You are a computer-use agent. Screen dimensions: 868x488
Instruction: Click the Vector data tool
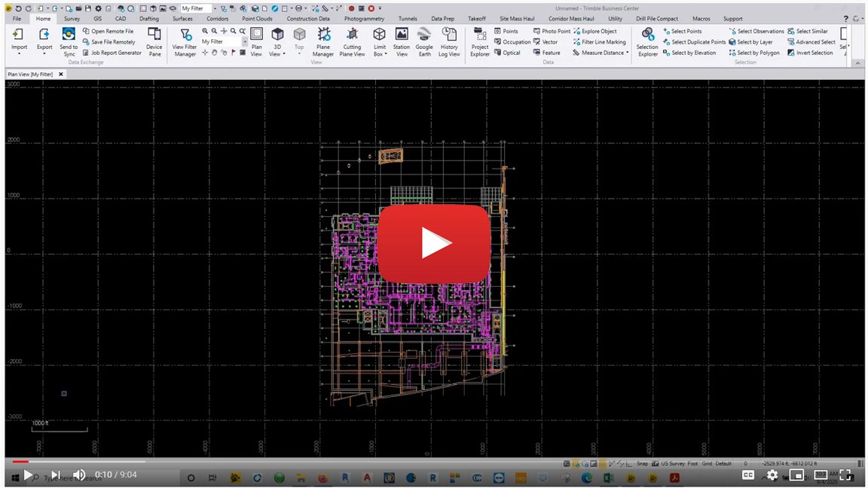546,42
